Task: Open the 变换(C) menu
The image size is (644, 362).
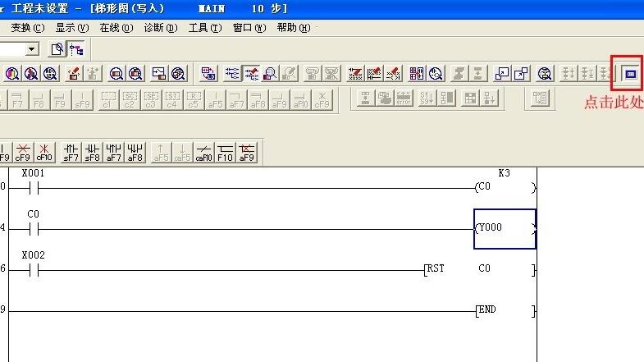Action: [28, 28]
